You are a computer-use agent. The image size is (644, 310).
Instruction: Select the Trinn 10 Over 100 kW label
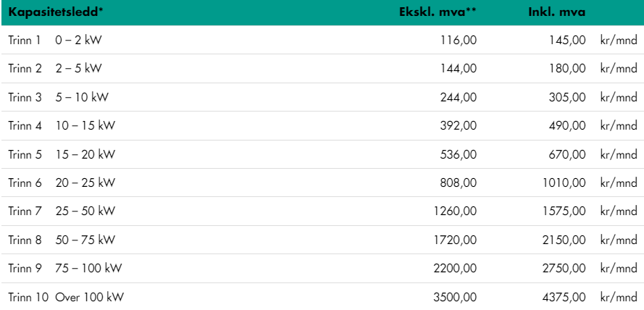click(70, 298)
